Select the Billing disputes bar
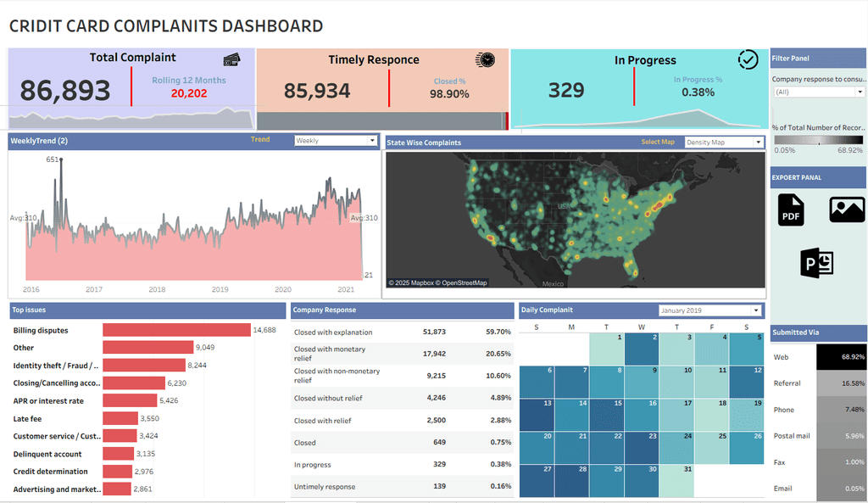 point(176,330)
